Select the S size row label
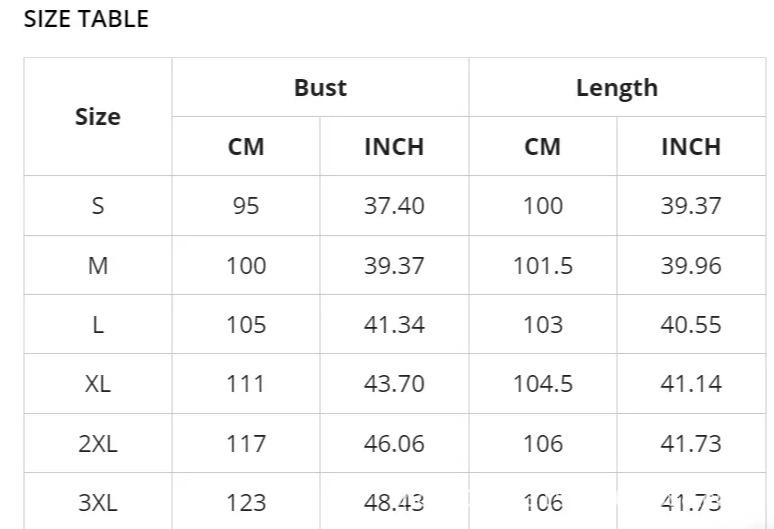The width and height of the screenshot is (774, 529). point(98,206)
